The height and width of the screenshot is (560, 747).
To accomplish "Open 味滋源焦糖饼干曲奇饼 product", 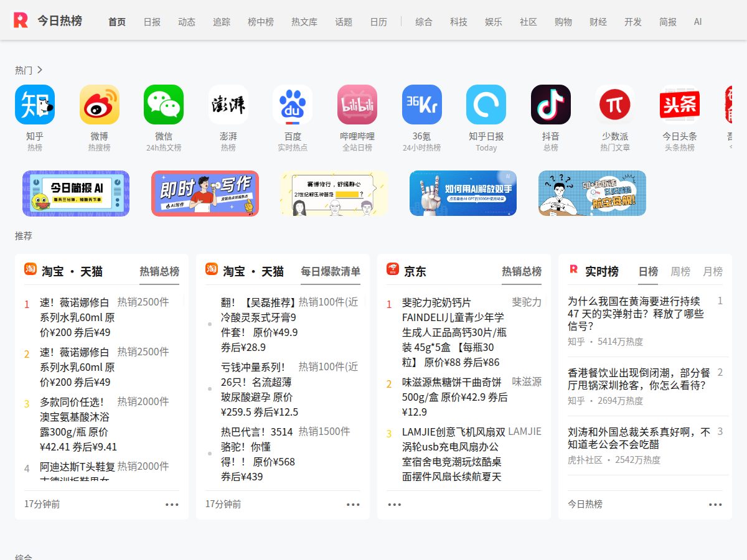I will [x=454, y=396].
